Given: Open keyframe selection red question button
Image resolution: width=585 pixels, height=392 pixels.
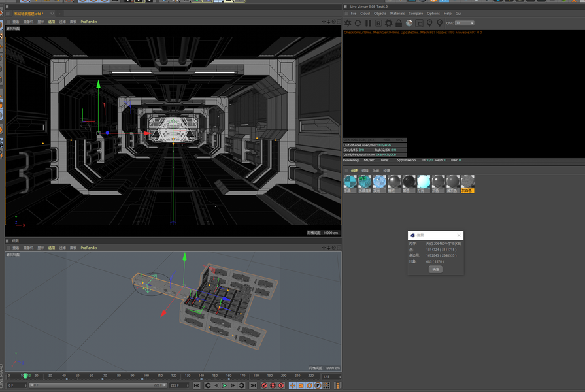Looking at the screenshot, I should (281, 385).
